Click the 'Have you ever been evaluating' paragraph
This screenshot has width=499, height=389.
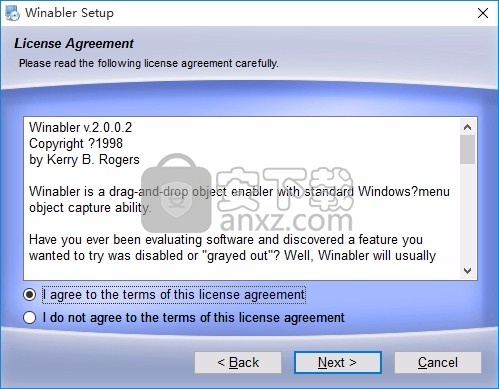pos(232,247)
